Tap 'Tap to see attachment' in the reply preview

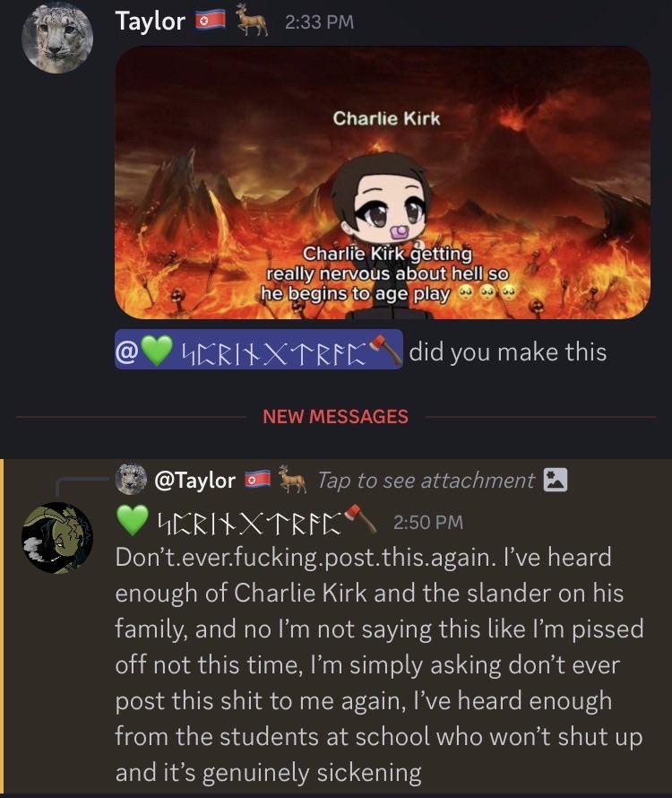pos(426,481)
